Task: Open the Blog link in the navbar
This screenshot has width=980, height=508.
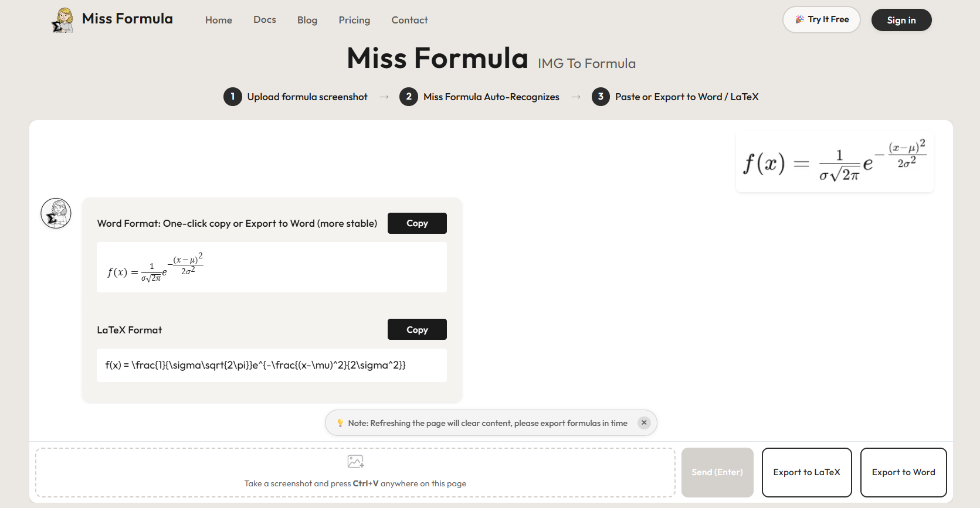Action: pyautogui.click(x=307, y=20)
